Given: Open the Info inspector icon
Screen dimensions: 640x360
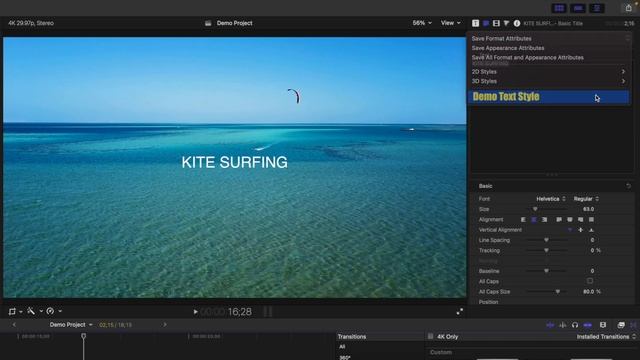Looking at the screenshot, I should (517, 23).
